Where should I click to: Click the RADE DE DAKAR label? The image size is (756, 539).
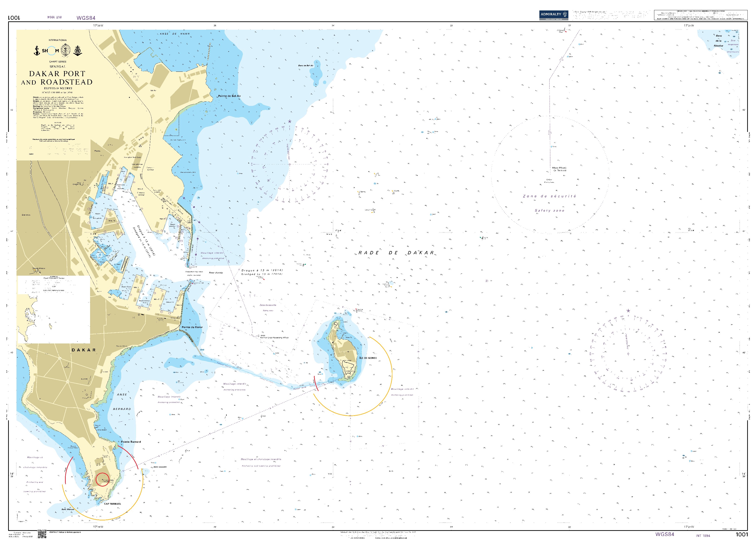tap(396, 253)
